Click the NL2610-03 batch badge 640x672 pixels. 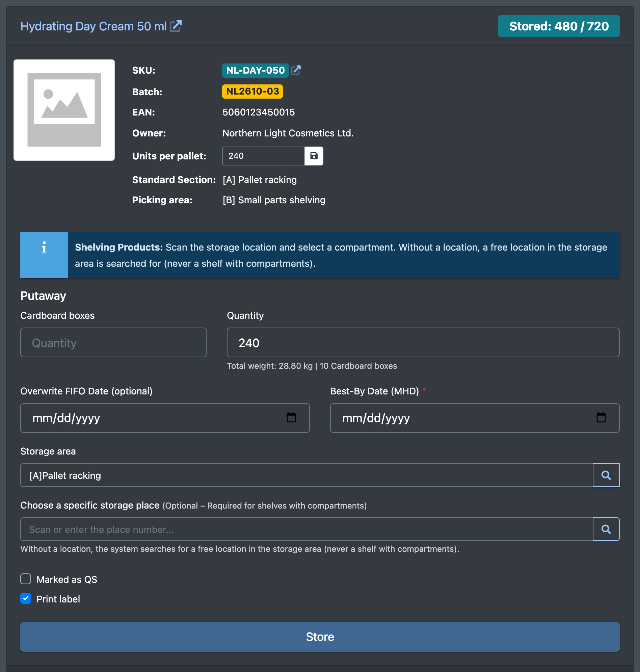click(252, 92)
